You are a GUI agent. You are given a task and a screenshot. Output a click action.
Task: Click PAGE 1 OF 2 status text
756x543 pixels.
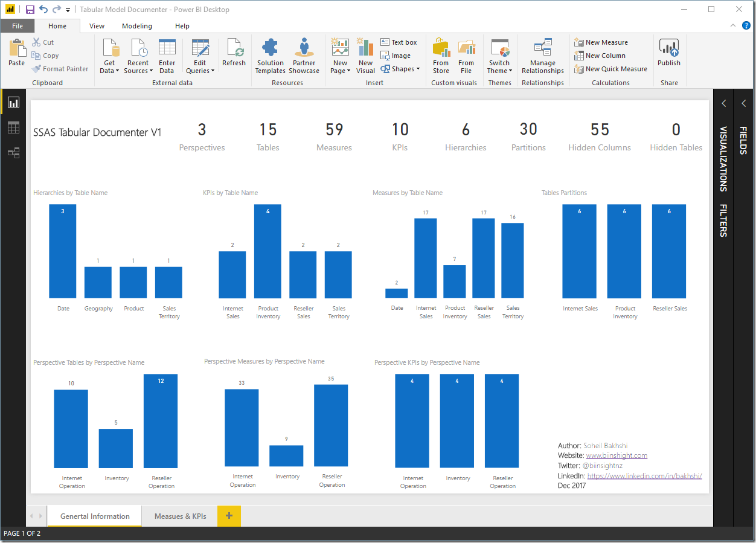(22, 534)
